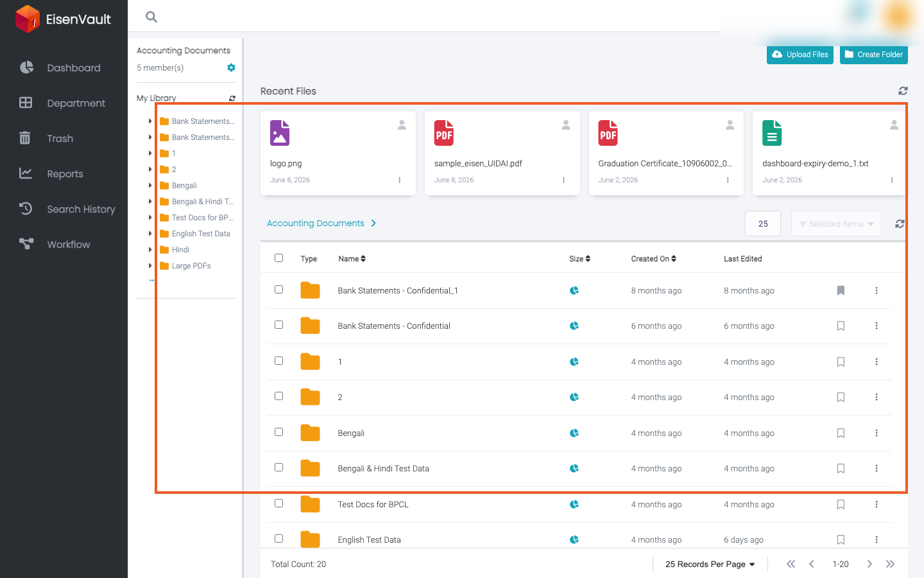Refresh the My Library tree
Image resolution: width=924 pixels, height=578 pixels.
tap(232, 98)
